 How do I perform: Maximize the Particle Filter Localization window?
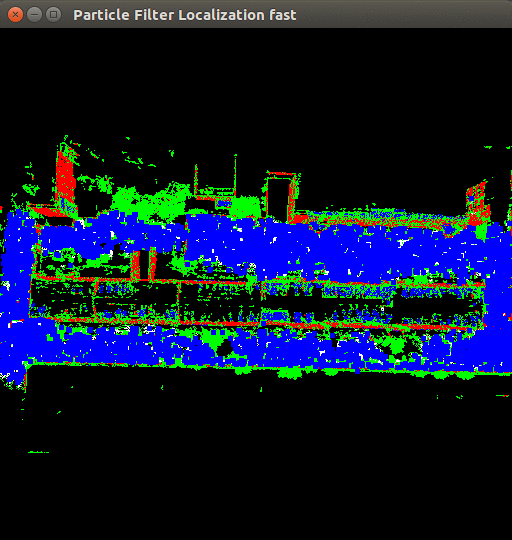[53, 15]
